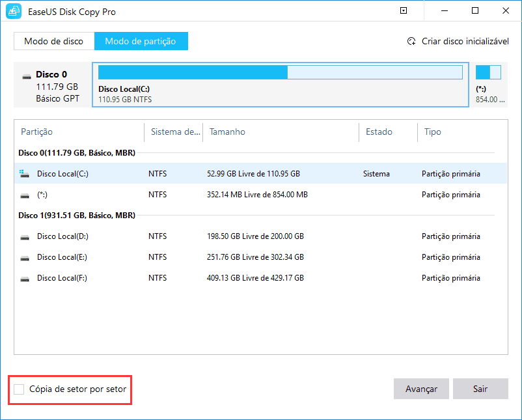Click the Disco 0 drive icon

pyautogui.click(x=27, y=77)
